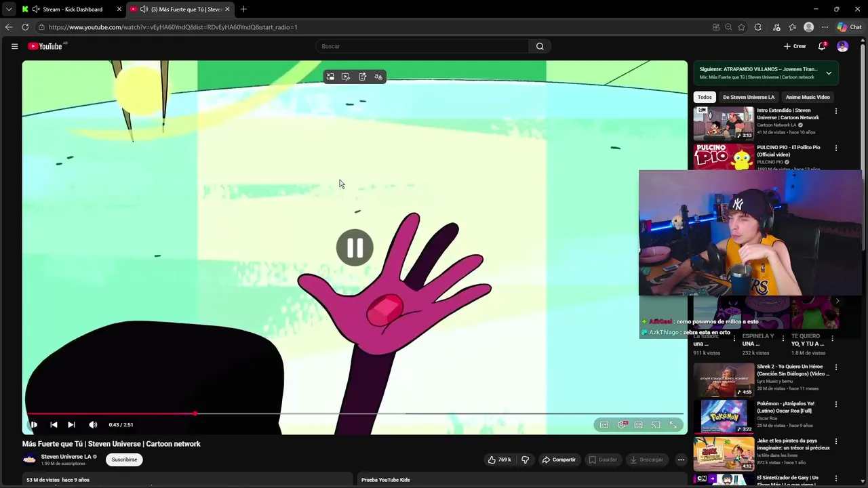This screenshot has width=868, height=488.
Task: Dislike the video with thumbs down
Action: pyautogui.click(x=525, y=460)
